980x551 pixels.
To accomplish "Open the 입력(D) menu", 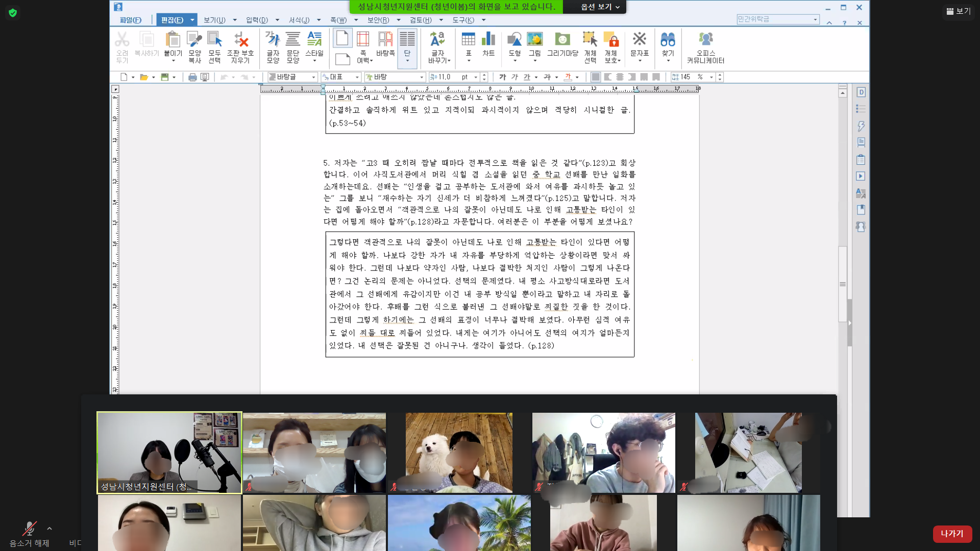I will 257,20.
